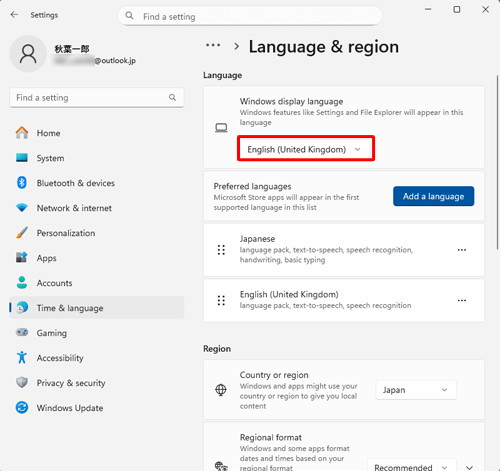
Task: Select the Japanese language entry
Action: point(344,250)
